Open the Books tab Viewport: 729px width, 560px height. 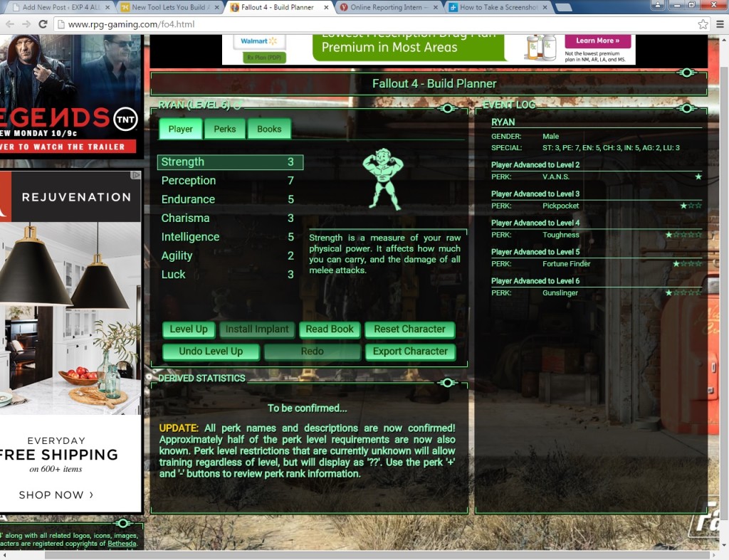[269, 129]
